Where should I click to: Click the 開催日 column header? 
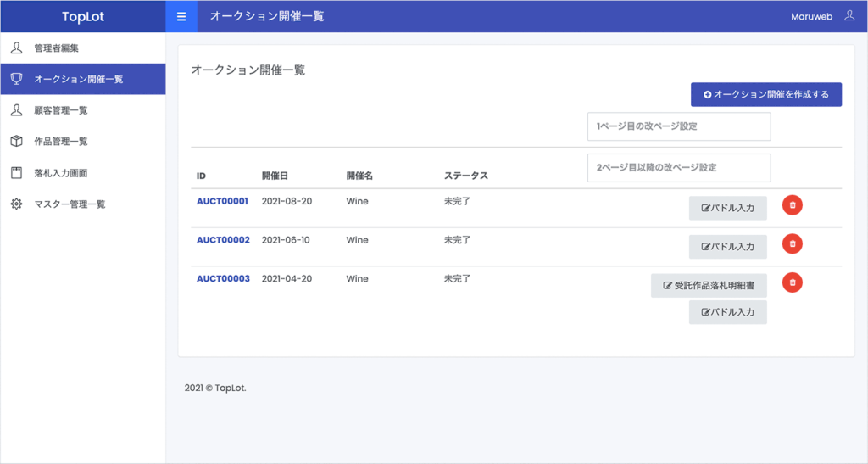(x=275, y=176)
